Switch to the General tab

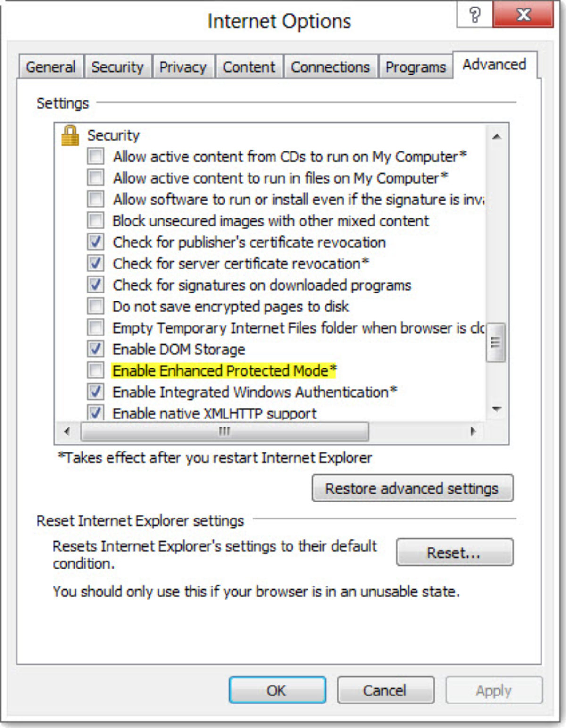(x=51, y=67)
